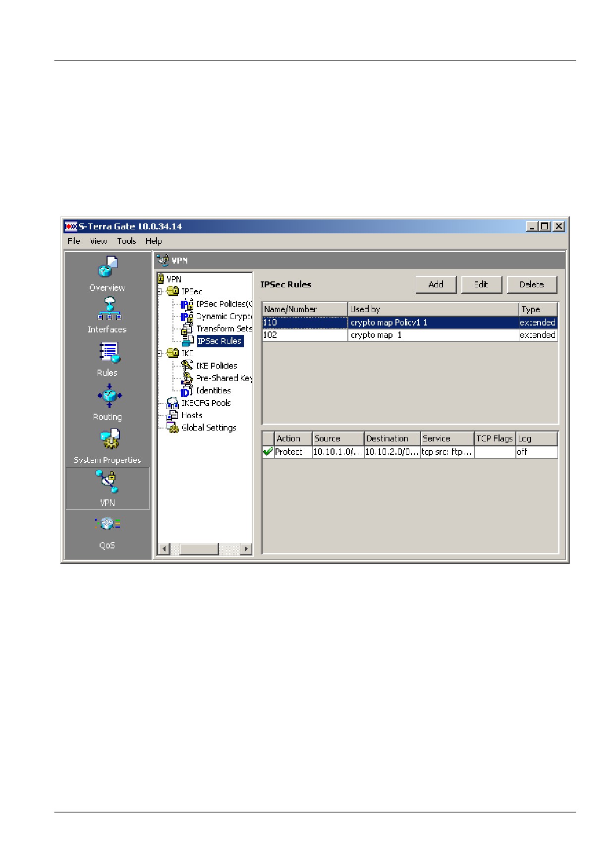Click the VPN header panel icon
The image size is (614, 868).
pos(163,260)
